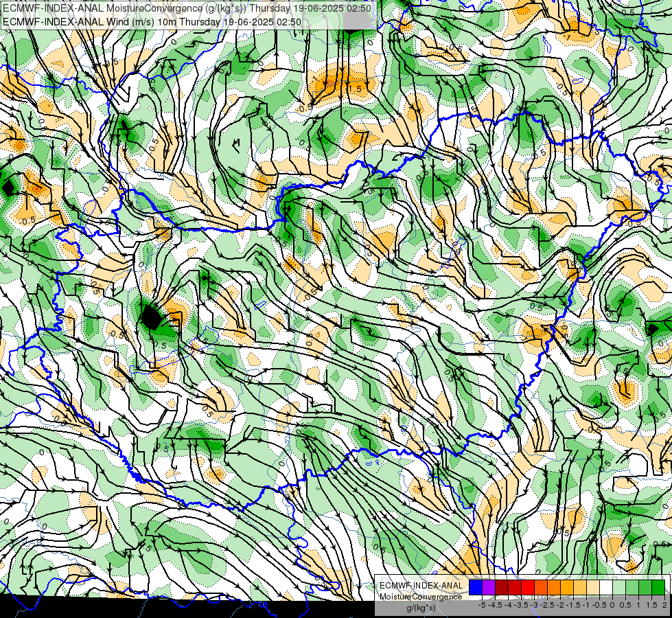The image size is (672, 618).
Task: Choose the darkest green swatch between 1.5 and 2
Action: pyautogui.click(x=658, y=588)
